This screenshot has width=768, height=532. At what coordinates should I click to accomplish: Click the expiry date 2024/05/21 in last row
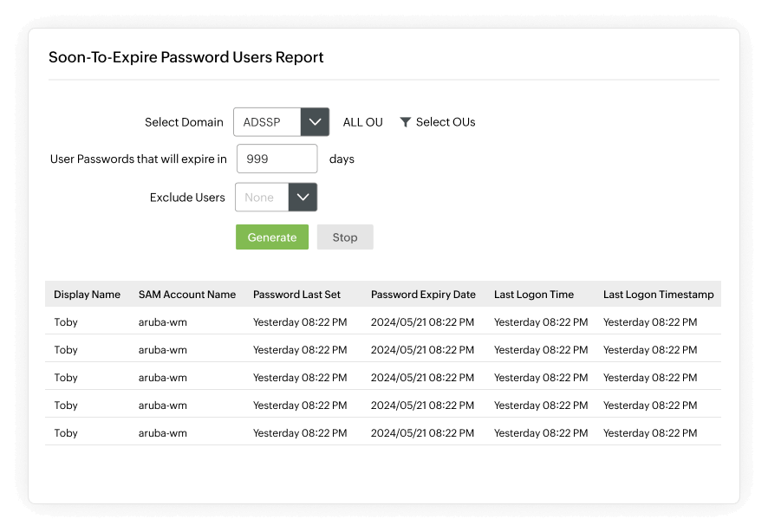(x=422, y=432)
